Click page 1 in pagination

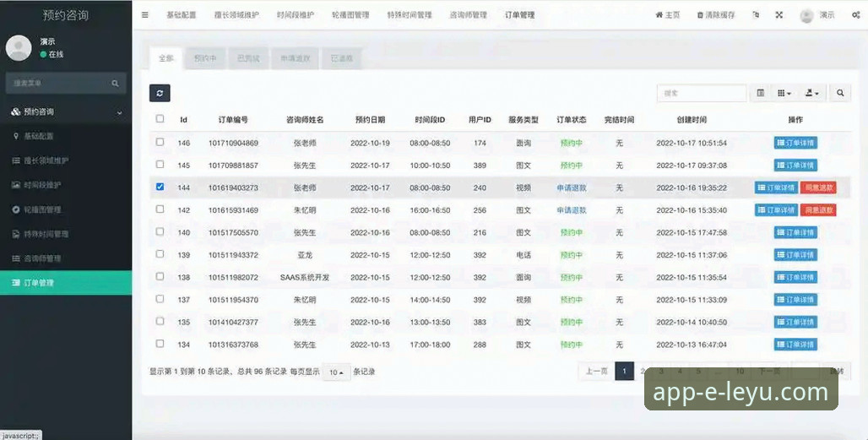point(625,372)
